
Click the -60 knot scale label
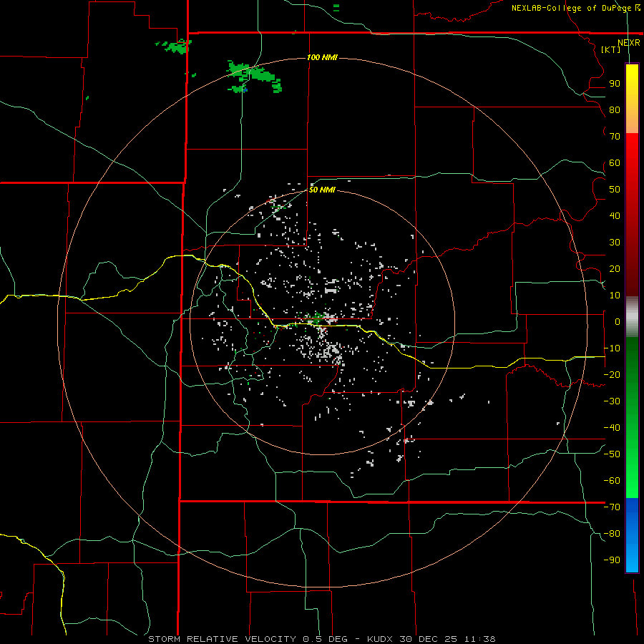pyautogui.click(x=612, y=481)
